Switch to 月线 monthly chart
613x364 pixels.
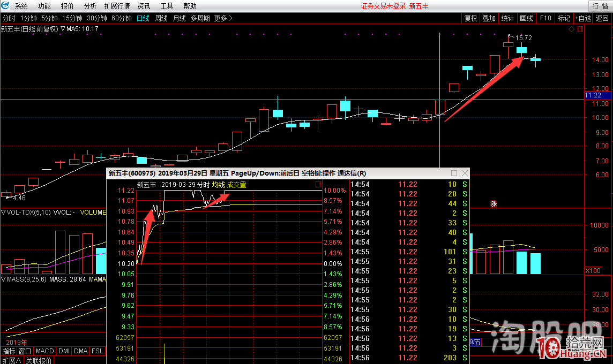pyautogui.click(x=179, y=18)
